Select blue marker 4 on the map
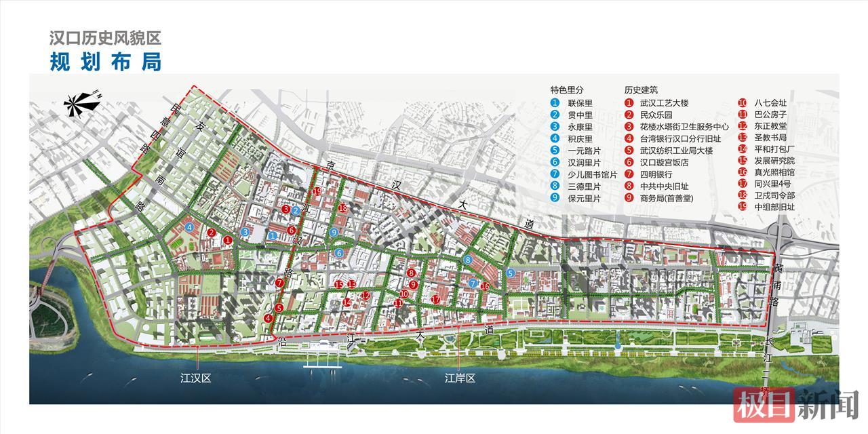 189,226
